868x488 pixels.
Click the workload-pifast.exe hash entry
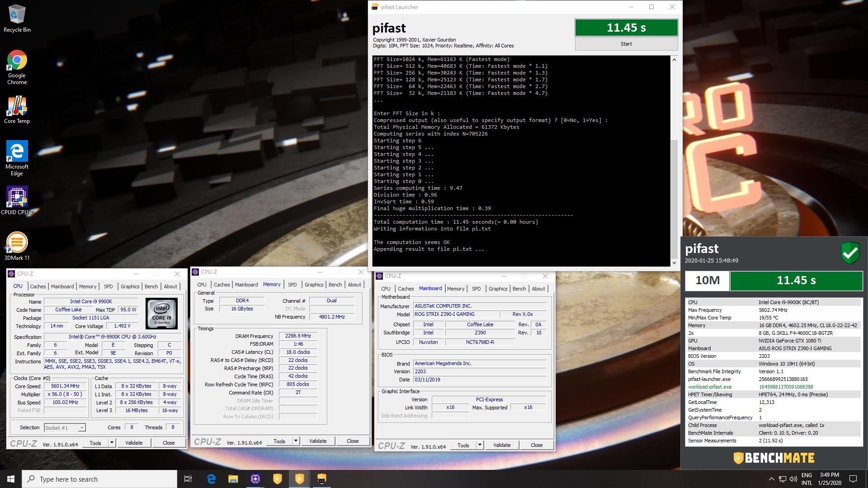774,387
